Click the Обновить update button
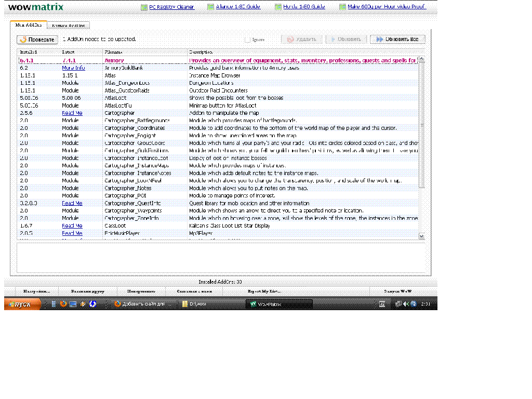The image size is (532, 399). (x=346, y=39)
